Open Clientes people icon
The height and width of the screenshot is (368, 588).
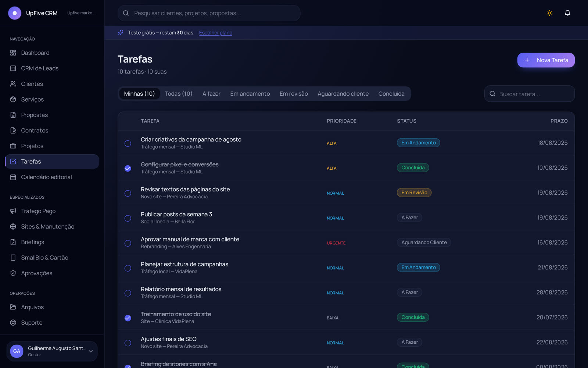coord(13,84)
